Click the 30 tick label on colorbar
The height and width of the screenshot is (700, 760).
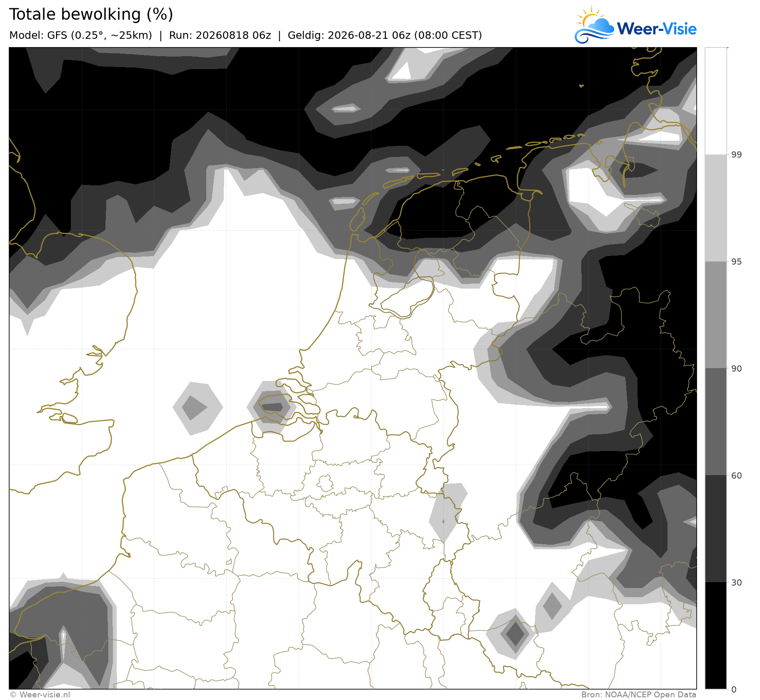coord(737,582)
